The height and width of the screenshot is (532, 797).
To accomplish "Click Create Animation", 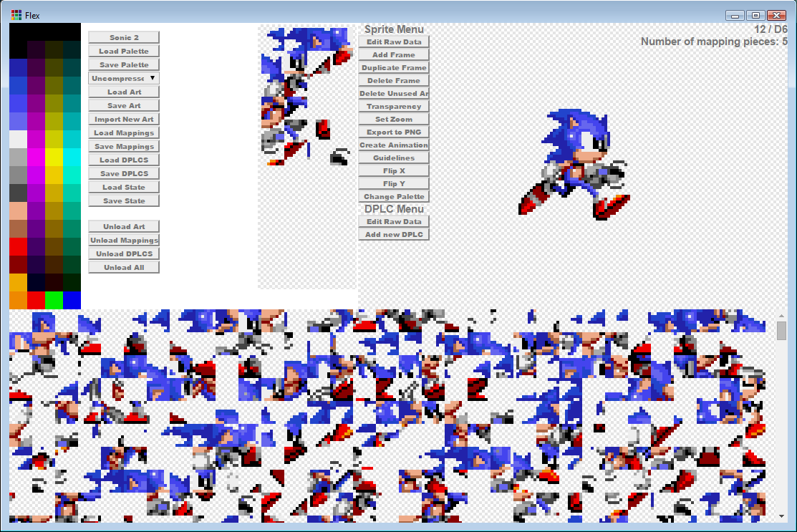I will 394,145.
